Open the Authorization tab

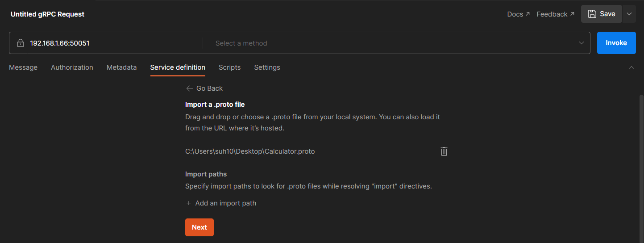click(72, 67)
